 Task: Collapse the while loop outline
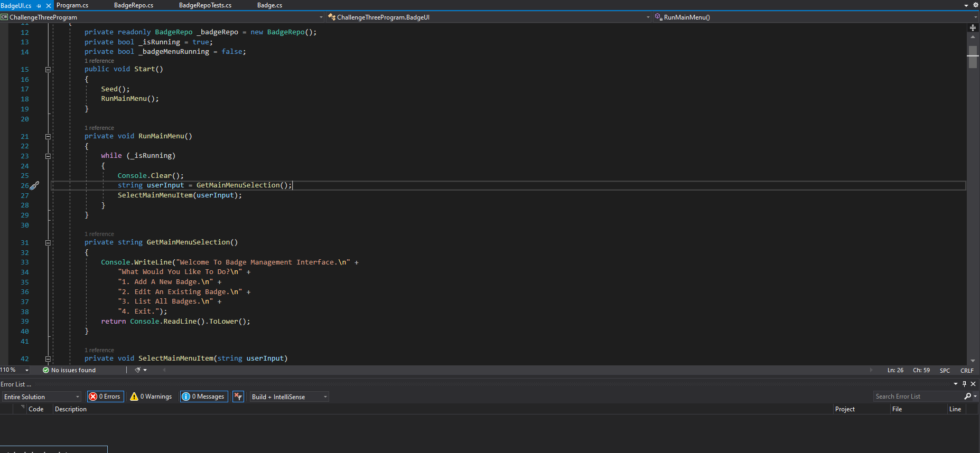(48, 156)
